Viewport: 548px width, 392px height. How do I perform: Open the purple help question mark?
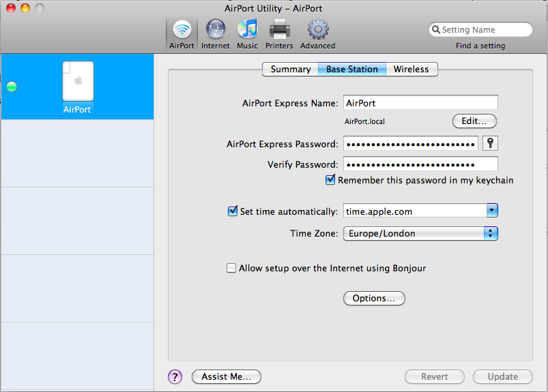[x=175, y=376]
